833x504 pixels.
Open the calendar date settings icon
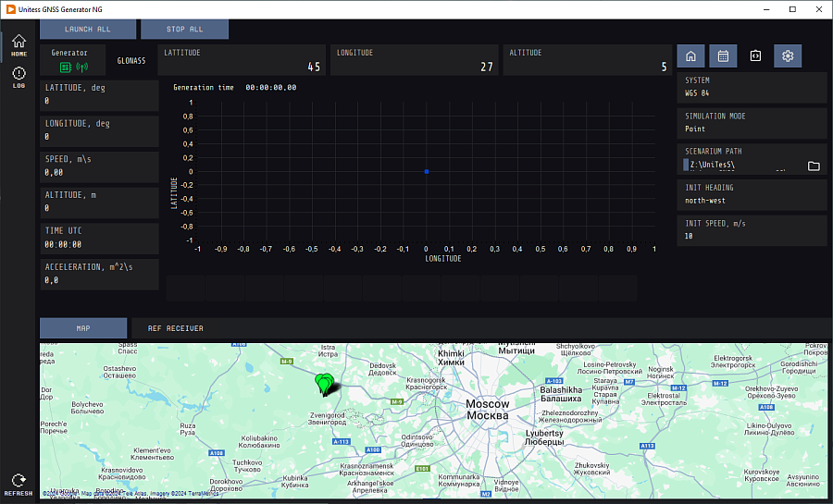click(x=723, y=56)
